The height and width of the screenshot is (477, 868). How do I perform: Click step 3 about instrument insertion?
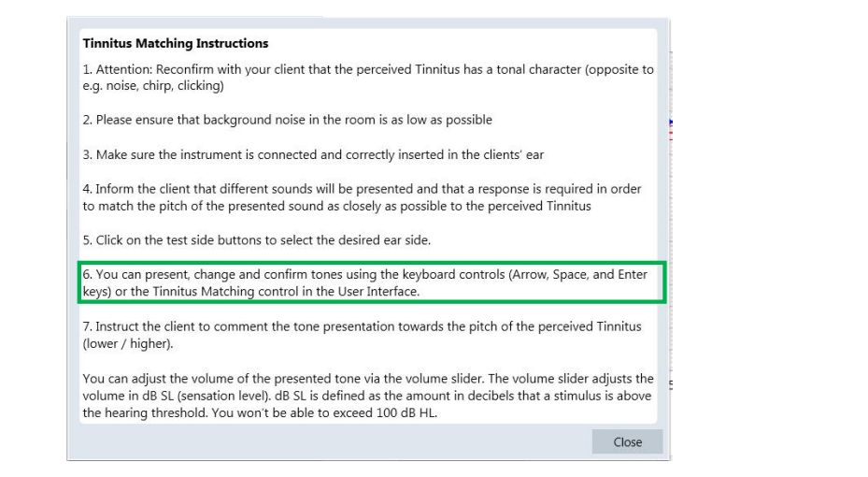(x=313, y=154)
